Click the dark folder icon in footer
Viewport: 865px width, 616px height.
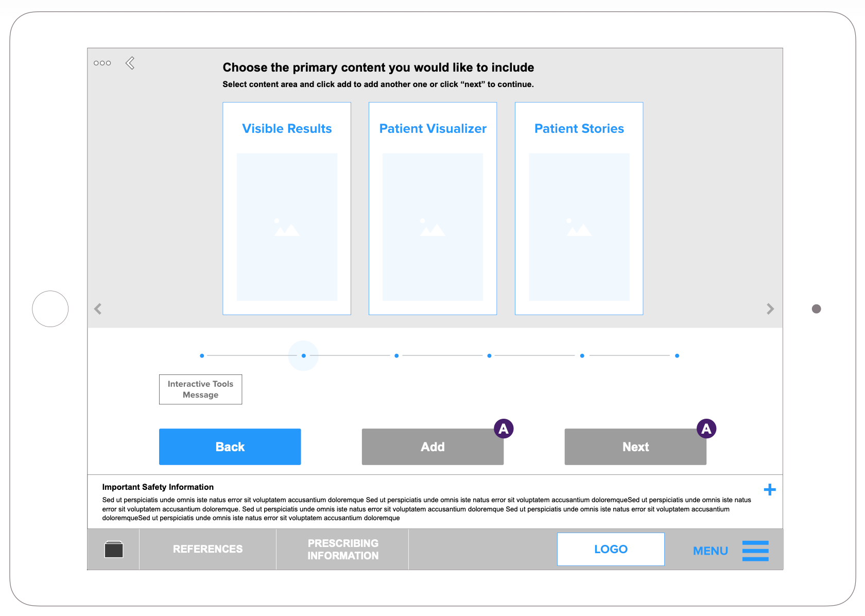[x=114, y=550]
